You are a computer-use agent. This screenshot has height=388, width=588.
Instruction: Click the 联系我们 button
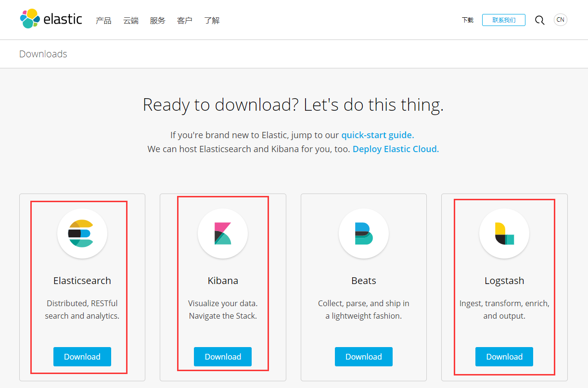504,20
